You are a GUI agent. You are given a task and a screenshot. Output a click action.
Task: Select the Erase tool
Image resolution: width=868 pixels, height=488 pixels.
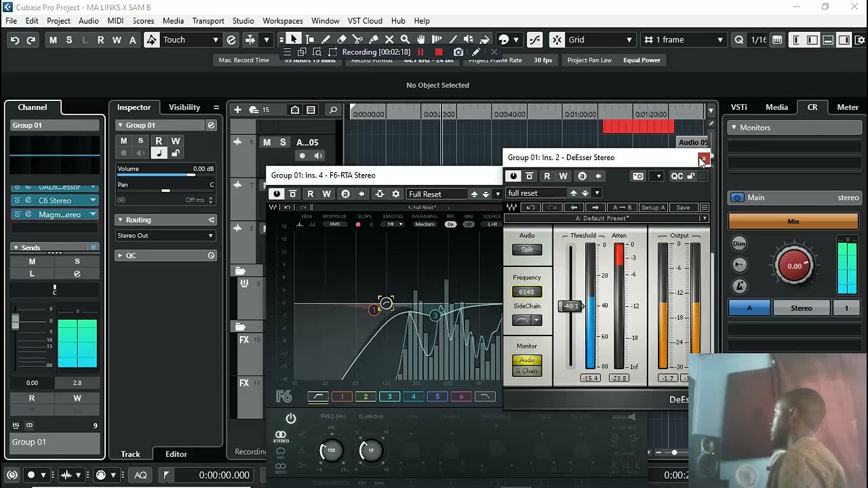pos(342,39)
